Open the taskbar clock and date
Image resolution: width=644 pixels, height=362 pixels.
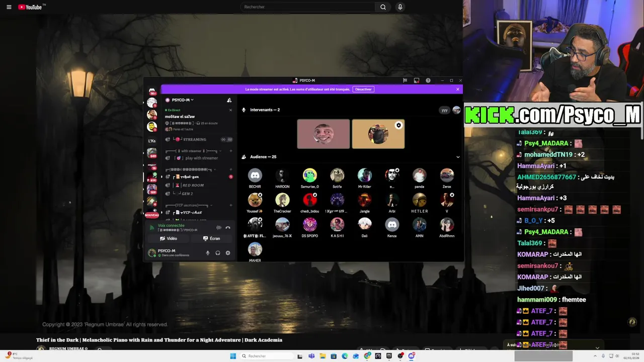(x=632, y=356)
